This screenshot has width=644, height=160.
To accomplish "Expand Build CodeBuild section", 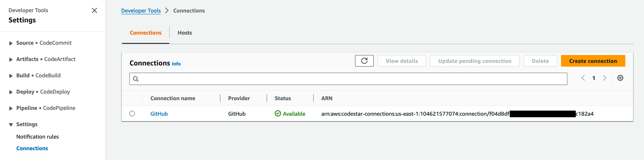I will (x=11, y=76).
